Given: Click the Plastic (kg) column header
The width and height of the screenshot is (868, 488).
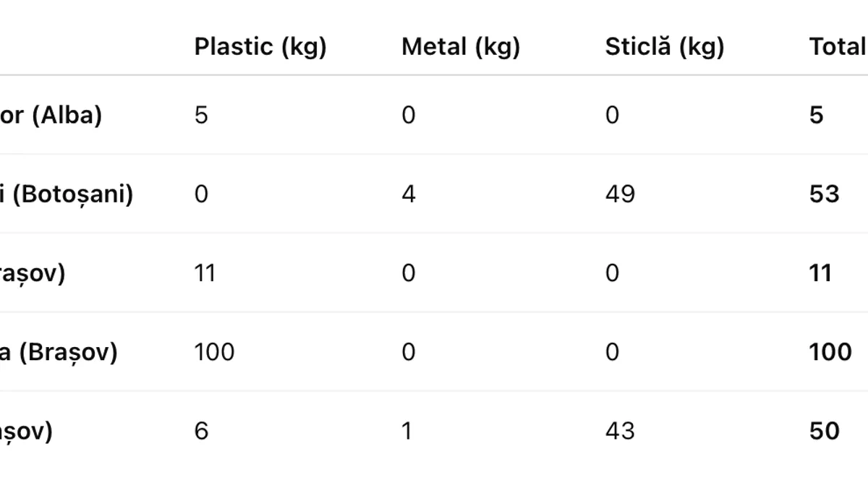Looking at the screenshot, I should click(x=260, y=47).
